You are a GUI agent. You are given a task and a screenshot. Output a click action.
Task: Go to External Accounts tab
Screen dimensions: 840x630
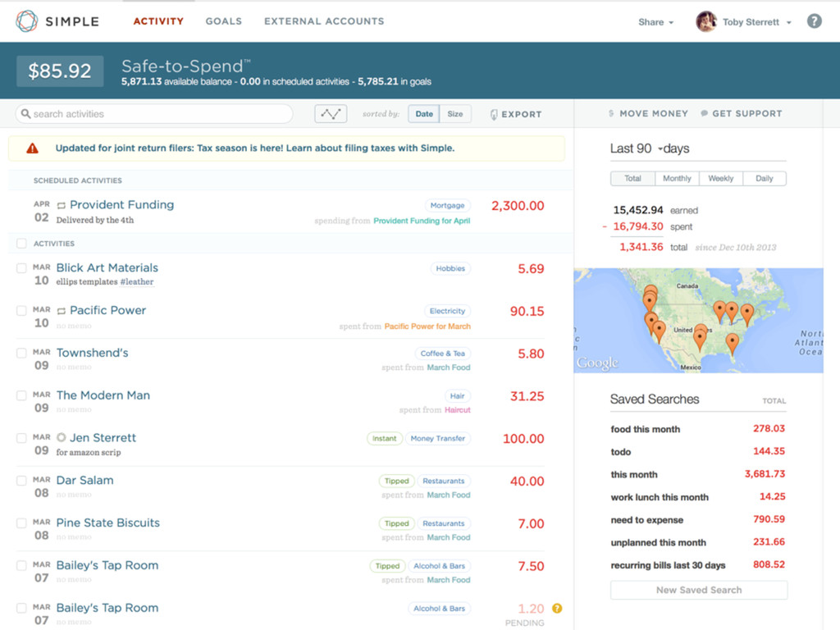(324, 21)
